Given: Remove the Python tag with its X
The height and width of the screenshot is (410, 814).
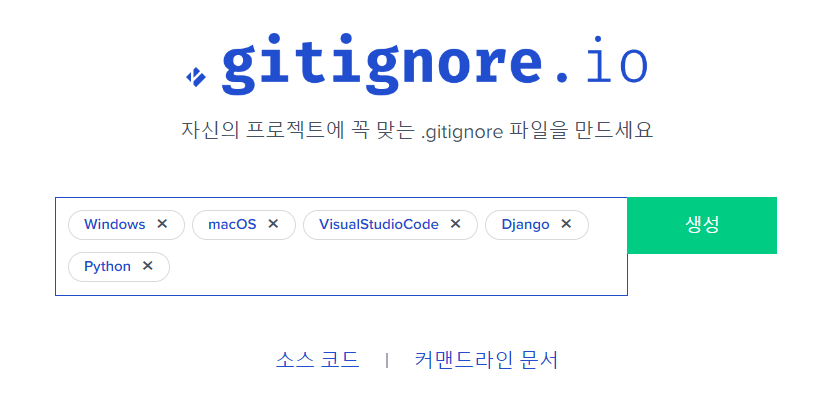Looking at the screenshot, I should click(147, 266).
